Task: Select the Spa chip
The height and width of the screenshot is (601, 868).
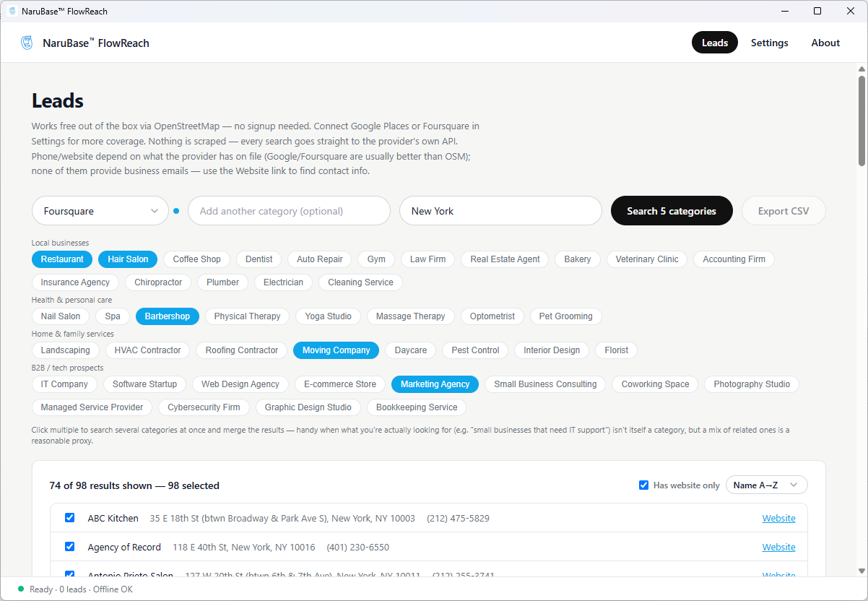Action: [x=113, y=316]
